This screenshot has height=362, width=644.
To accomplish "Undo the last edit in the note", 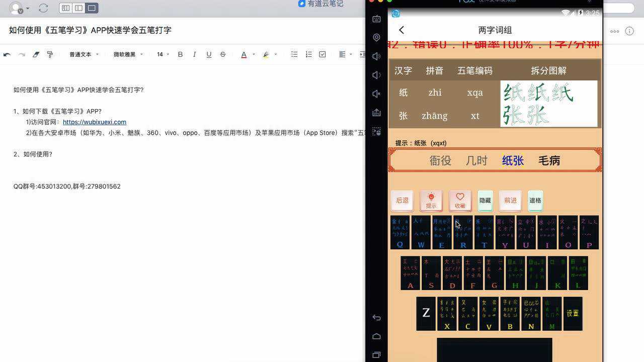I will click(7, 54).
